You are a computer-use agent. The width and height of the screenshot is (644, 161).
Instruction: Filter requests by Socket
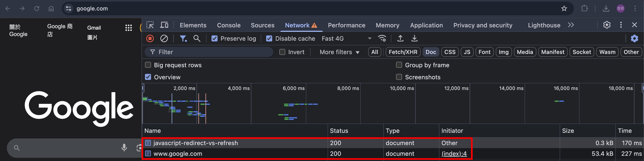[x=581, y=52]
